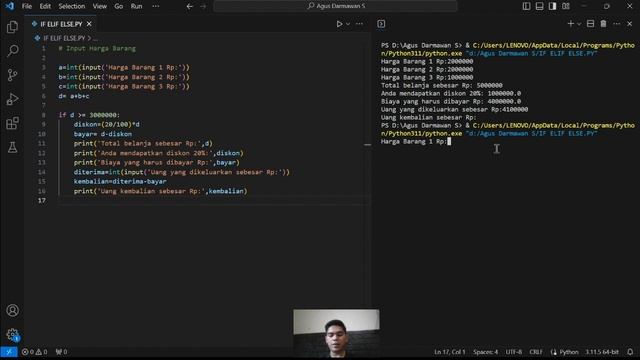Expand the hidden menus ellipsis in menu bar
This screenshot has height=360, width=640.
pyautogui.click(x=156, y=6)
